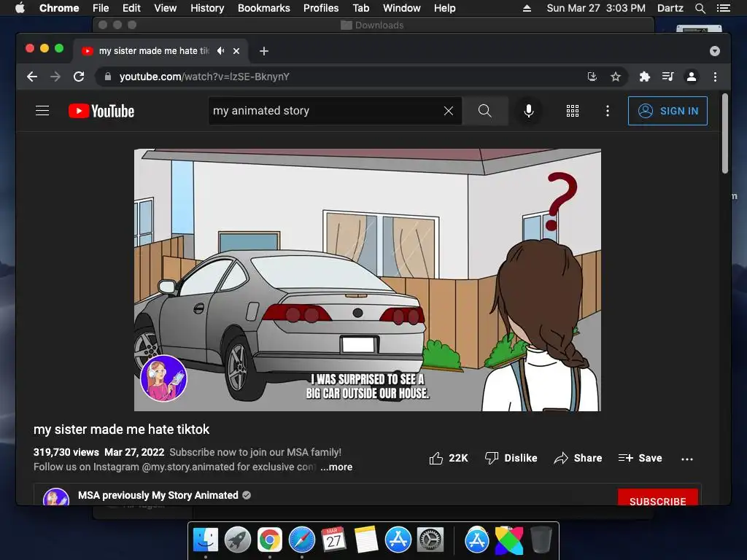Dislike the video
The height and width of the screenshot is (560, 747).
click(x=511, y=458)
